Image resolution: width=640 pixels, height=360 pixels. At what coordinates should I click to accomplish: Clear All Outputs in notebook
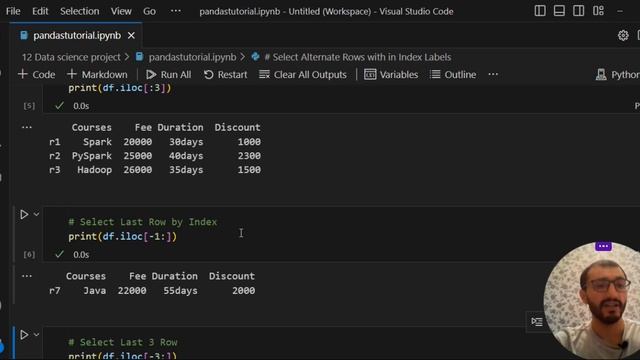(302, 75)
